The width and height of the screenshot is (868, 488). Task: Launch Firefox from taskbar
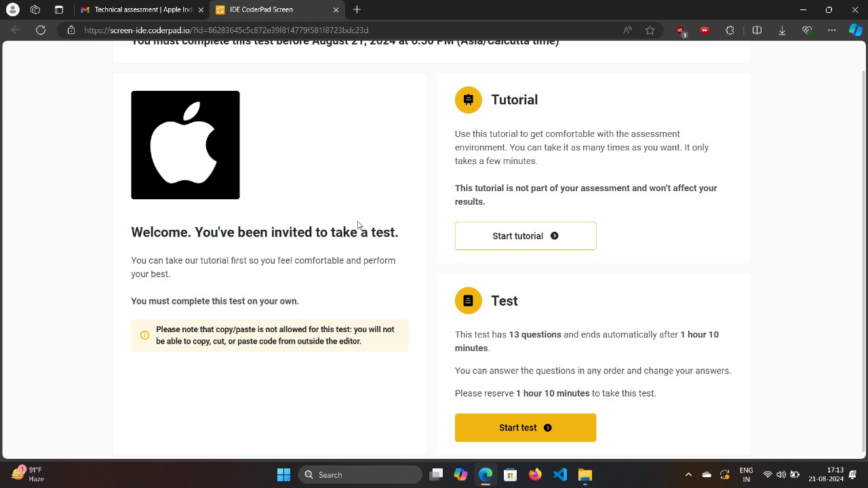point(535,474)
